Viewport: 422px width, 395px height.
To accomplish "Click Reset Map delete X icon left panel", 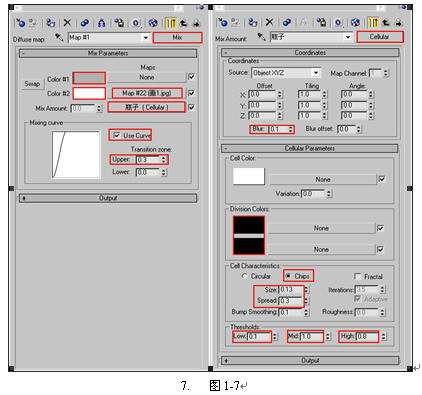I will pyautogui.click(x=67, y=23).
